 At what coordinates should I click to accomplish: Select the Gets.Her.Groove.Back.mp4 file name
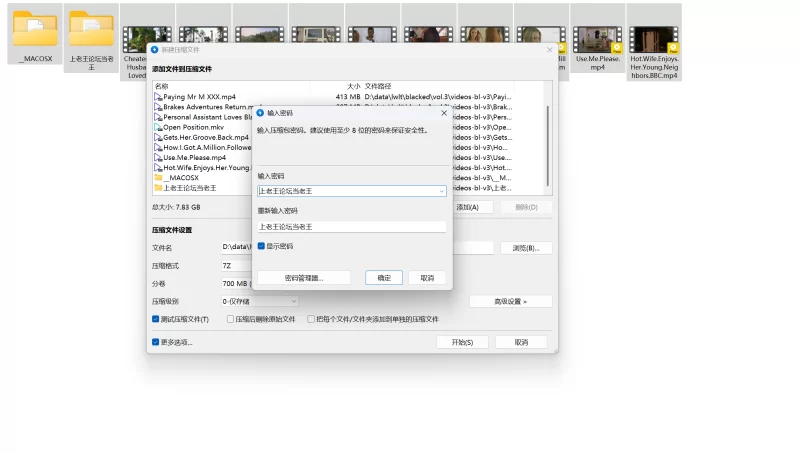pyautogui.click(x=206, y=137)
